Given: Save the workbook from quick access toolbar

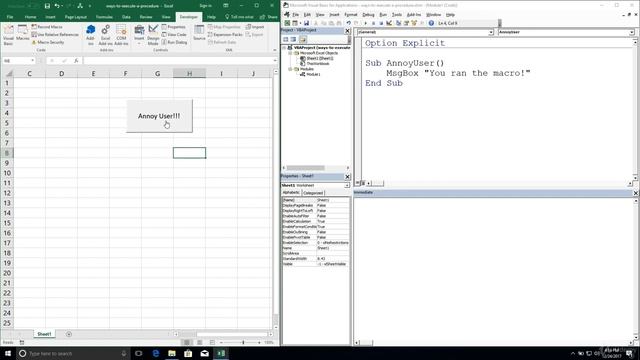Looking at the screenshot, I should (x=47, y=6).
